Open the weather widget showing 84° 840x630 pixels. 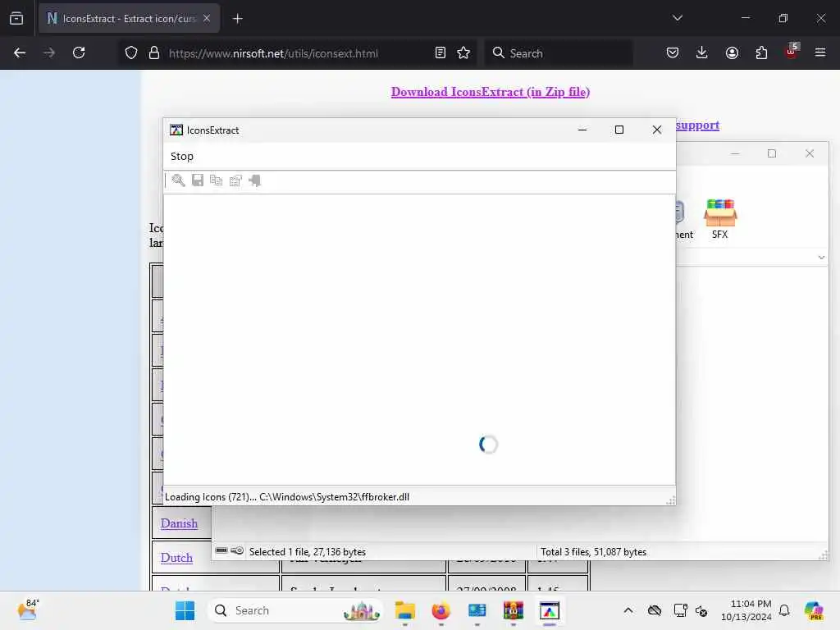(28, 610)
